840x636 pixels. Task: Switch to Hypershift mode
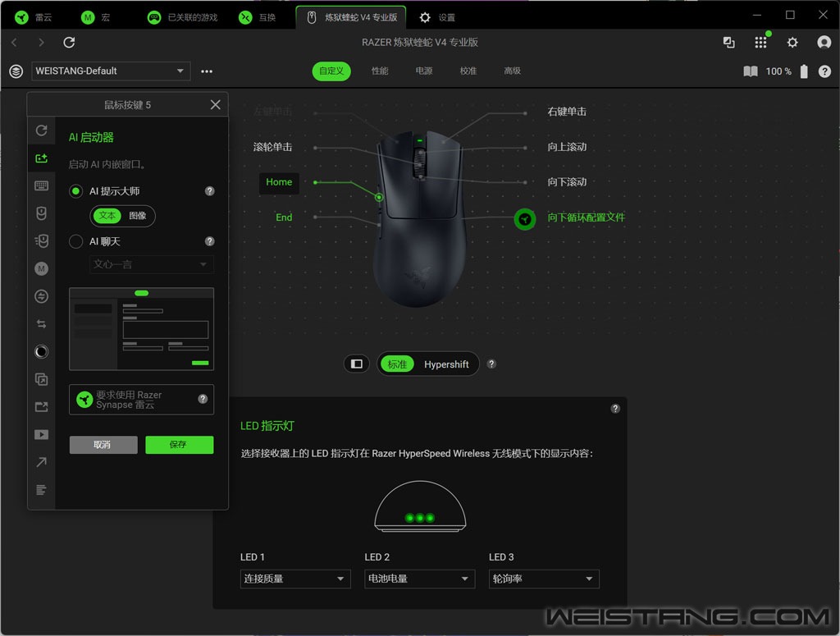(446, 364)
